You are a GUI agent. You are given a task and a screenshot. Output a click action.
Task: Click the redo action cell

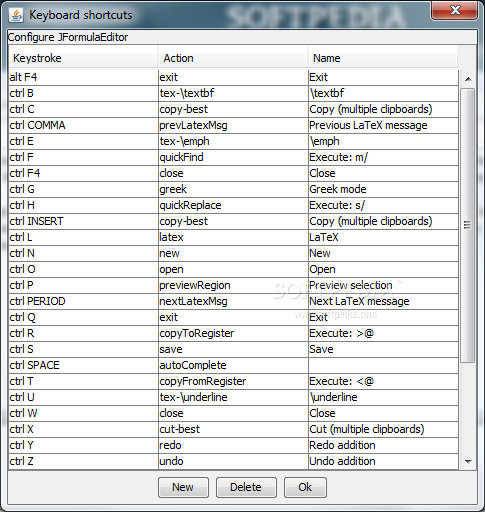(x=233, y=445)
